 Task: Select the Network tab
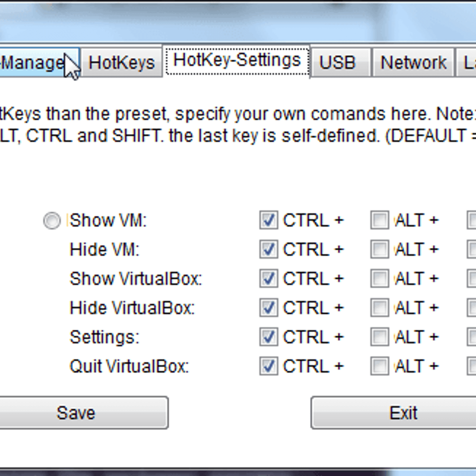click(413, 63)
